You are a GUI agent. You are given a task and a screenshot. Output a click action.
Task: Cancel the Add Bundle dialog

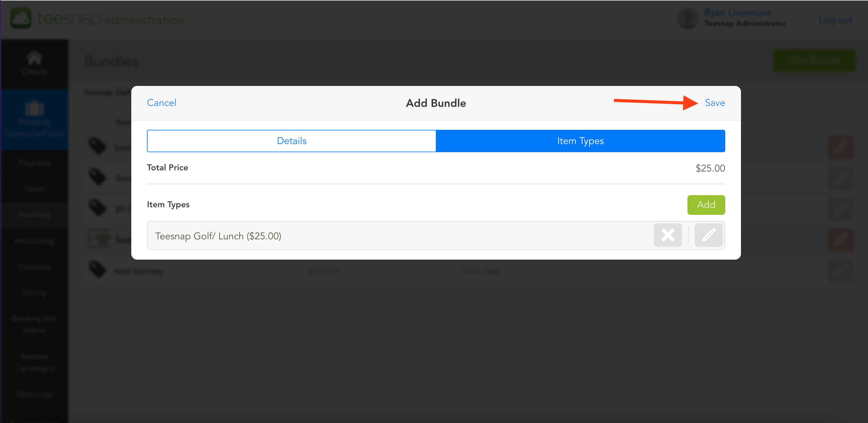[162, 103]
